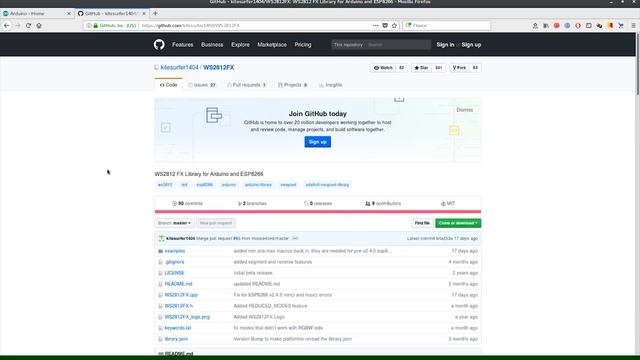View the MIT license link

pyautogui.click(x=448, y=203)
